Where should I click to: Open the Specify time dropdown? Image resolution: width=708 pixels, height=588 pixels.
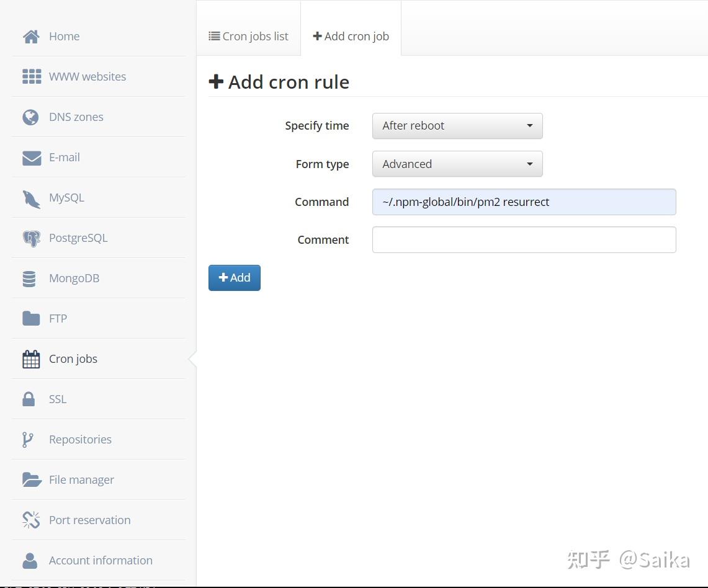(x=457, y=126)
